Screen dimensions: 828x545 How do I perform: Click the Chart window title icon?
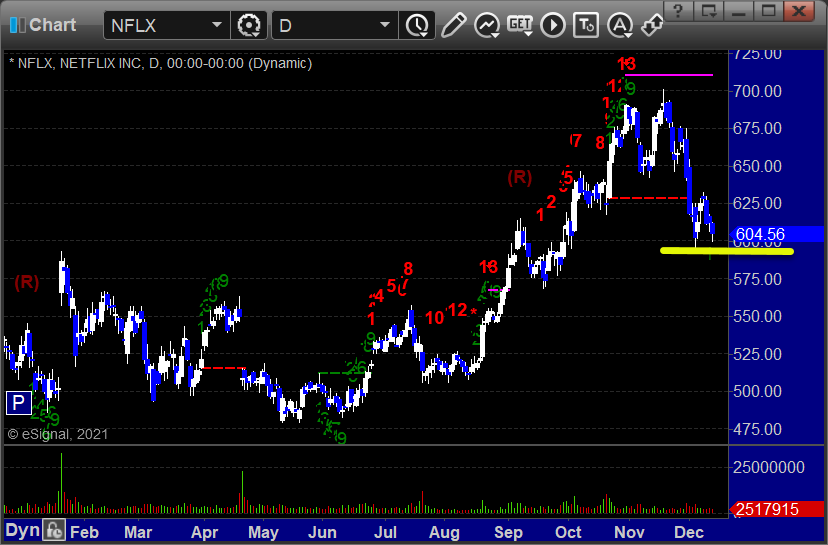[x=17, y=25]
